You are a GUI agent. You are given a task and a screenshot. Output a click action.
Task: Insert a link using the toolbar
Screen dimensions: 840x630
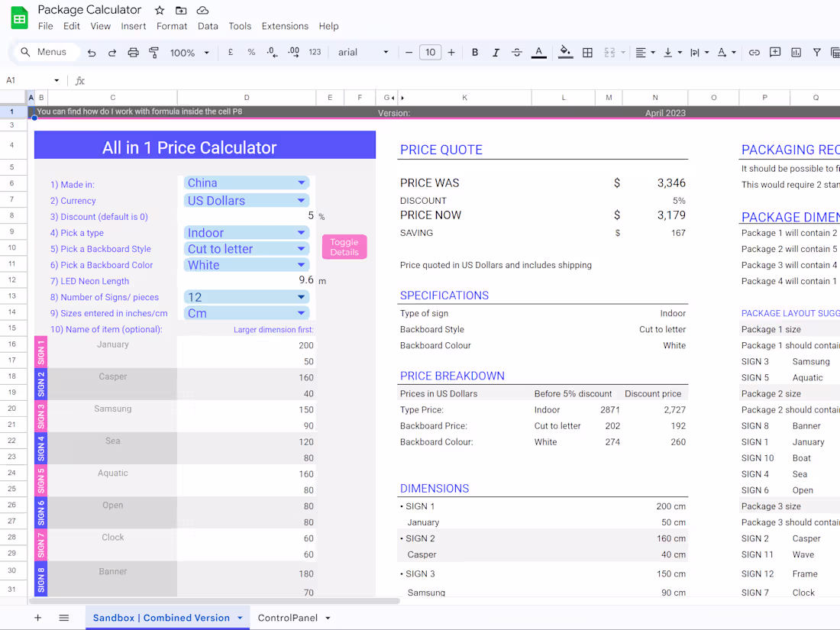[x=754, y=53]
